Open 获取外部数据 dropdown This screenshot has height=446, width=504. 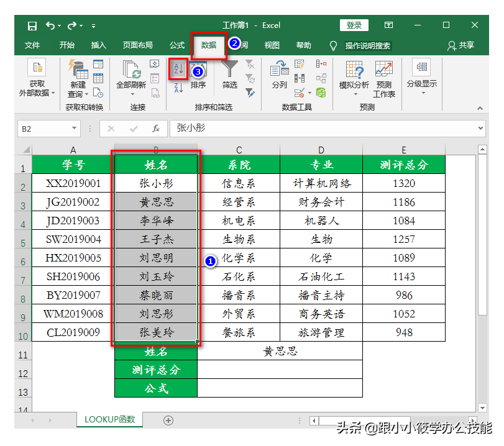click(x=37, y=78)
